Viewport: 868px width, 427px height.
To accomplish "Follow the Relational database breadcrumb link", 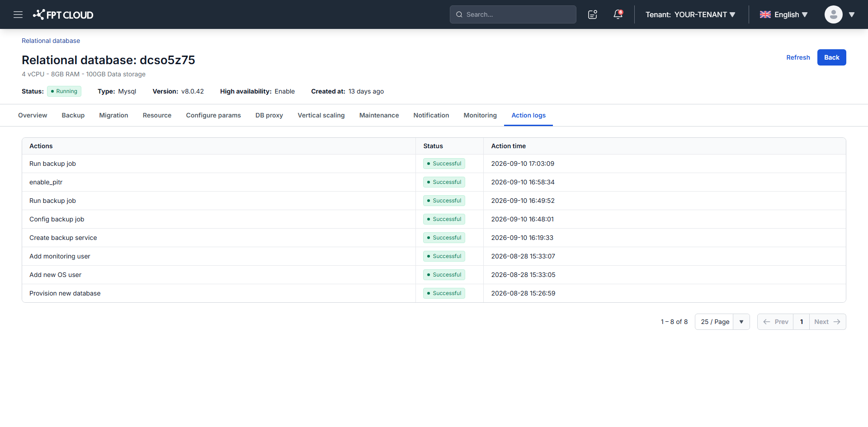I will click(51, 41).
